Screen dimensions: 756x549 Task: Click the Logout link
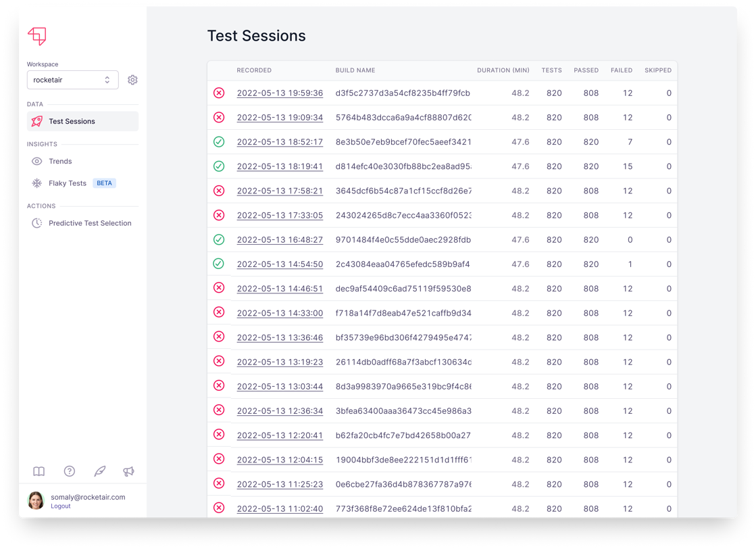(x=60, y=506)
